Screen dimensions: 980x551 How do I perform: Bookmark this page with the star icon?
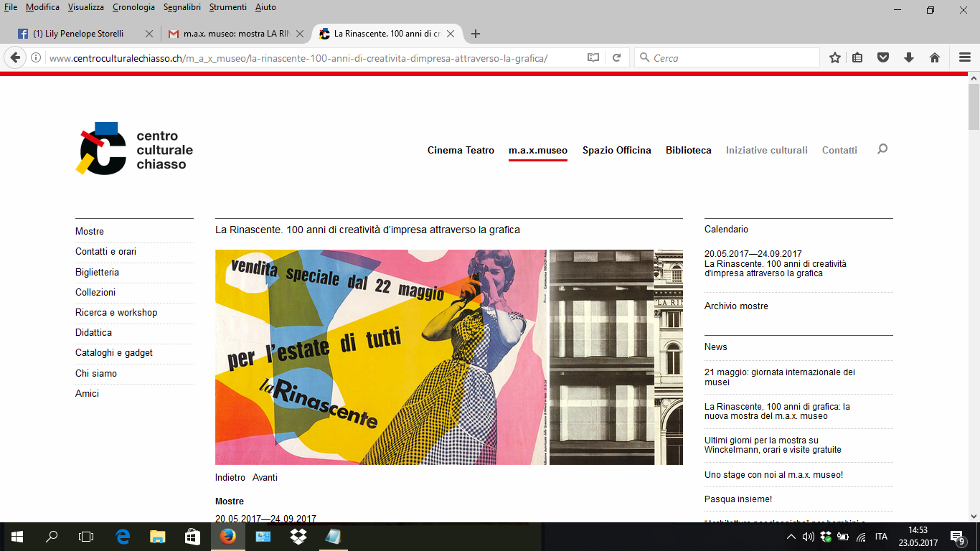point(835,58)
